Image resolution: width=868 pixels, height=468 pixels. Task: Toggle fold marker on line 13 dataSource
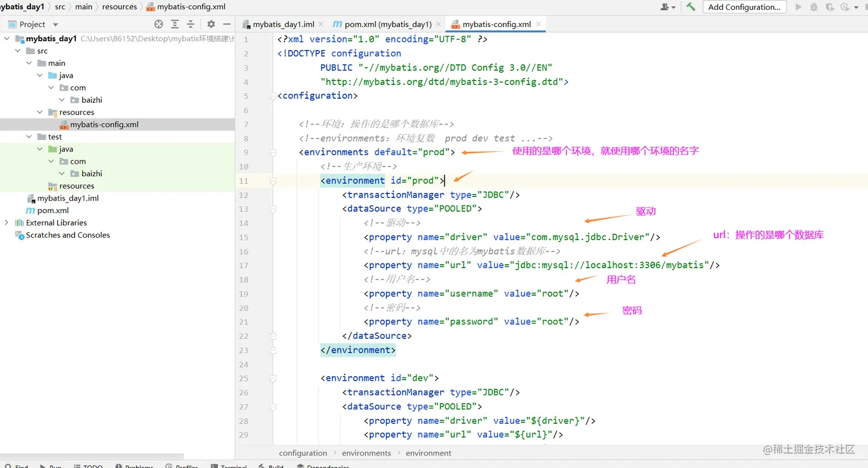(273, 209)
